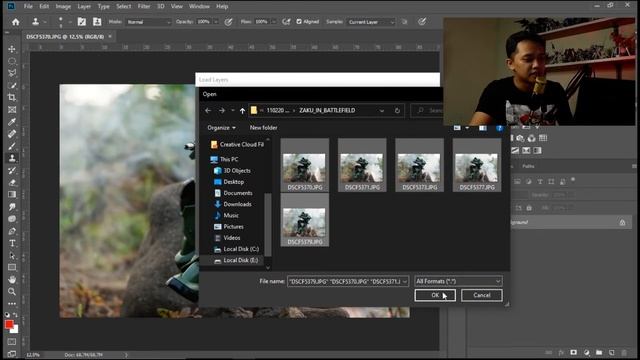Screen dimensions: 640x360
Task: Open the Filter menu
Action: 144,7
